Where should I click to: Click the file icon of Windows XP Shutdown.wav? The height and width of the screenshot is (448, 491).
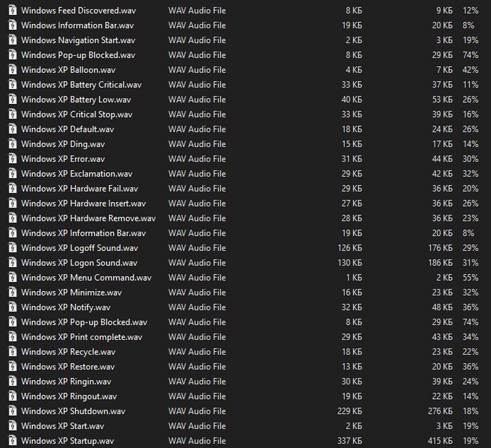[12, 411]
